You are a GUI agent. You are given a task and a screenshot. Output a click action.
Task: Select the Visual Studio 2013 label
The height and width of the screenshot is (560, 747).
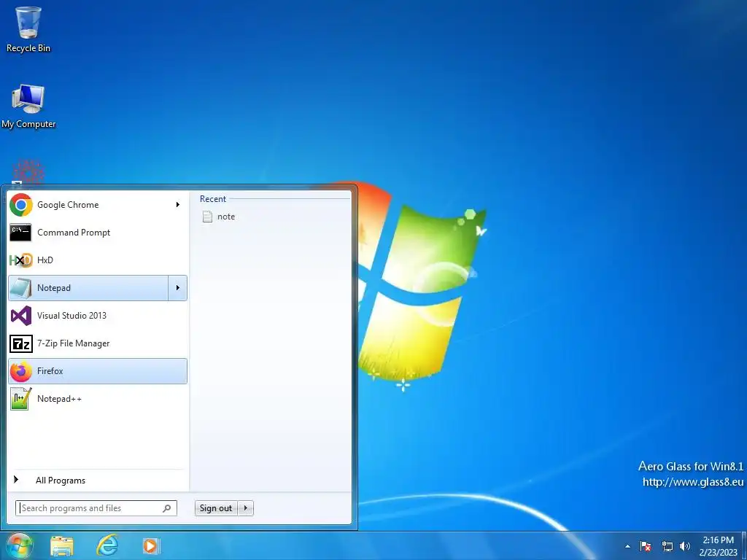72,316
